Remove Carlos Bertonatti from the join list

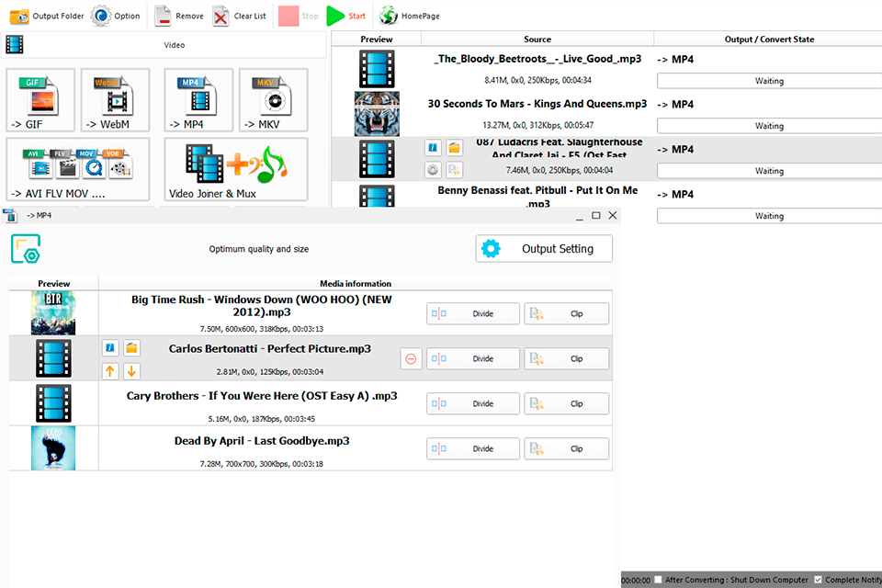click(x=410, y=358)
